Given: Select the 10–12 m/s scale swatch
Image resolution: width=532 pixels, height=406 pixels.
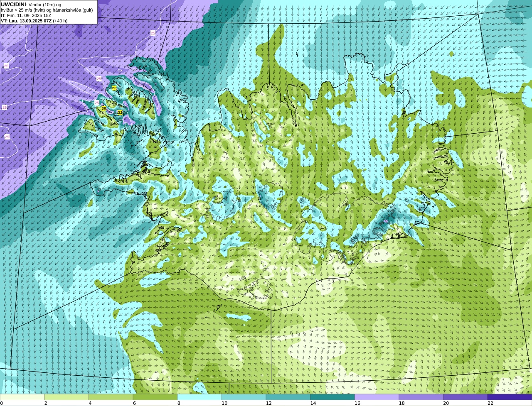Looking at the screenshot, I should [x=244, y=397].
